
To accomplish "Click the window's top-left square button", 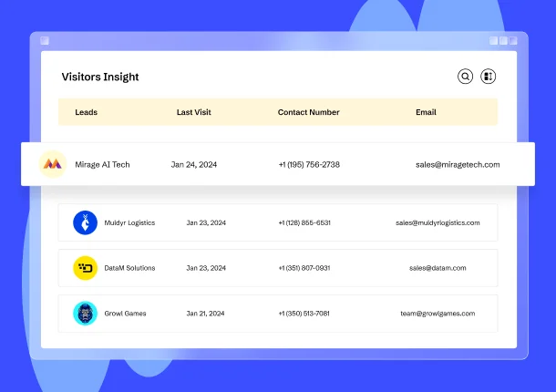I will pyautogui.click(x=45, y=40).
